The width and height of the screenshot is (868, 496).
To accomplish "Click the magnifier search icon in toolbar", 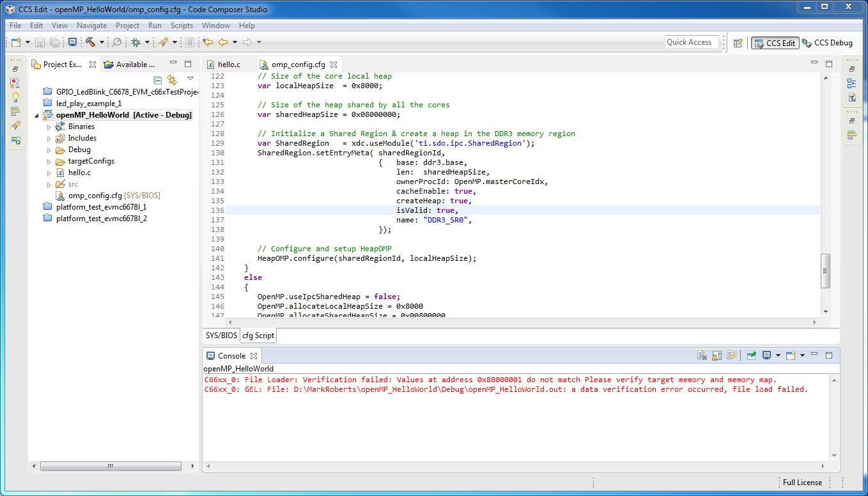I will click(117, 42).
